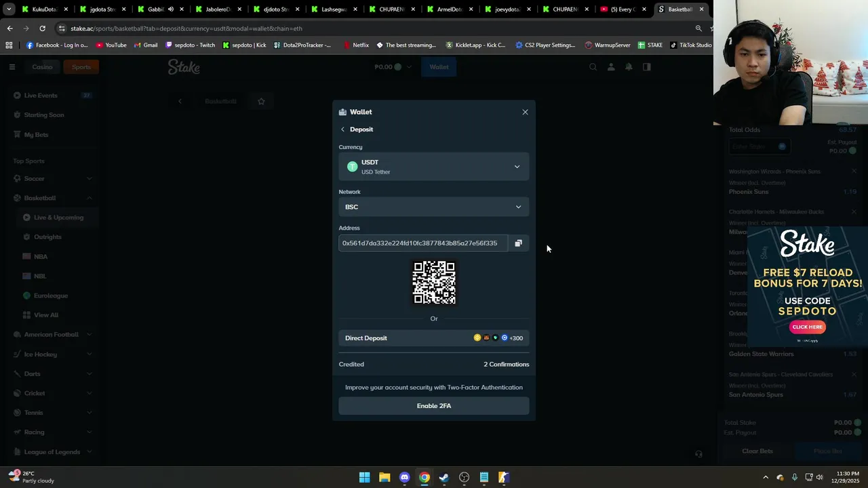Switch to the Lashsegway browser tab
This screenshot has height=488, width=868.
click(x=334, y=9)
